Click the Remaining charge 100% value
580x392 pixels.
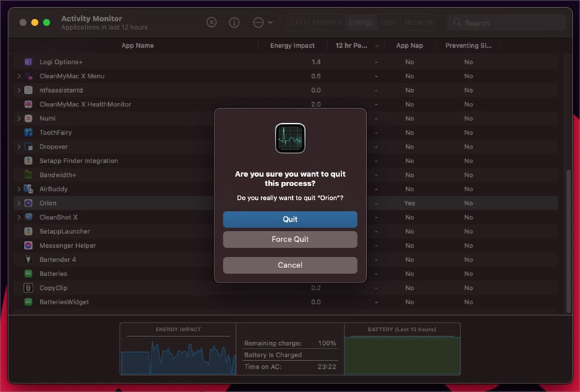[327, 343]
